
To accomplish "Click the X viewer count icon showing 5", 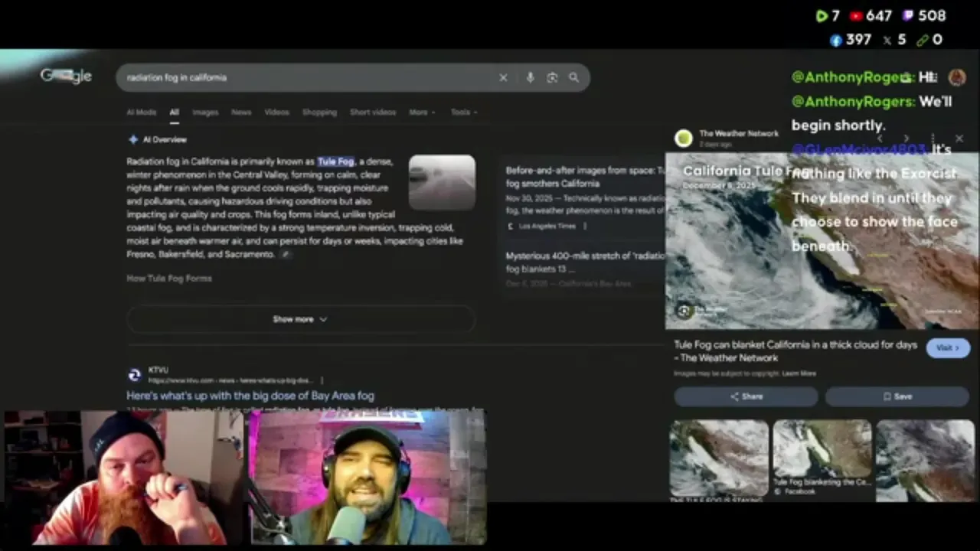I will point(887,40).
